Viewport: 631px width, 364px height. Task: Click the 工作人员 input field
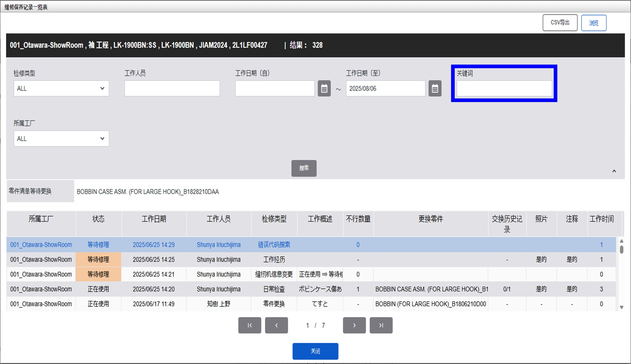tap(172, 89)
